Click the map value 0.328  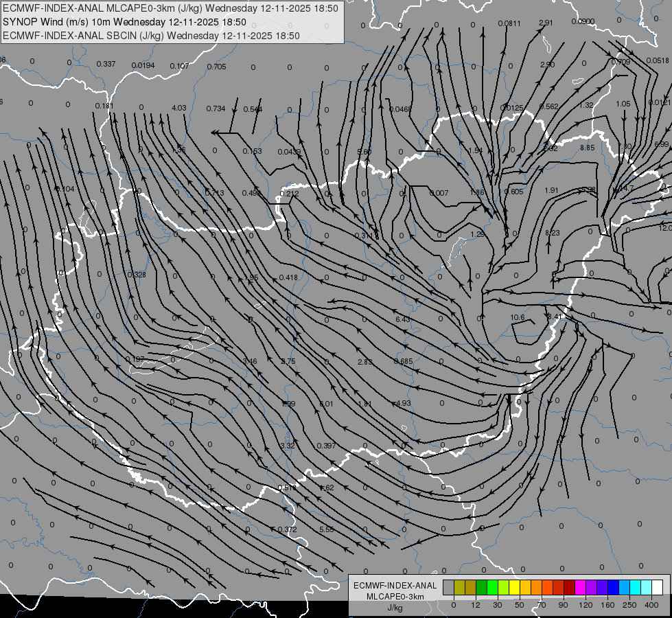tap(137, 275)
